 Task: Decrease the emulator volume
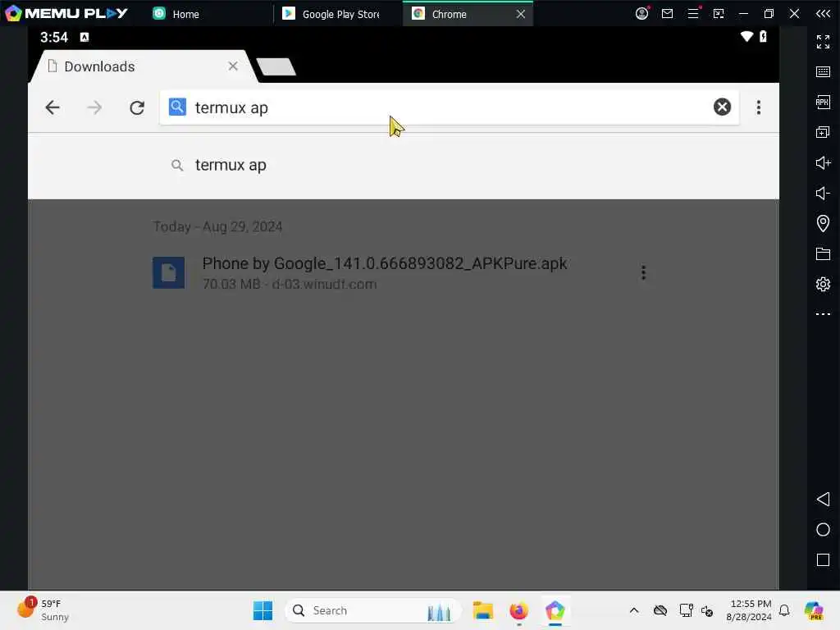click(824, 194)
